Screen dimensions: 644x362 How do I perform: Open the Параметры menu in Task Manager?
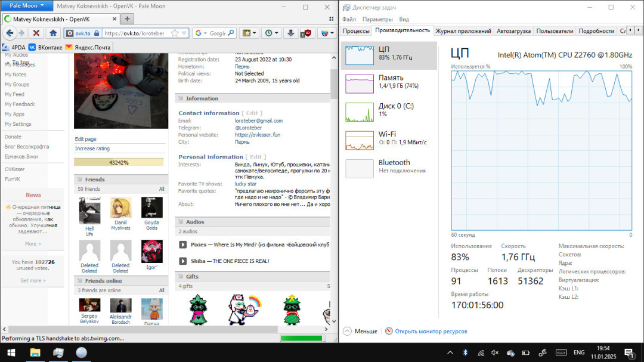[377, 19]
